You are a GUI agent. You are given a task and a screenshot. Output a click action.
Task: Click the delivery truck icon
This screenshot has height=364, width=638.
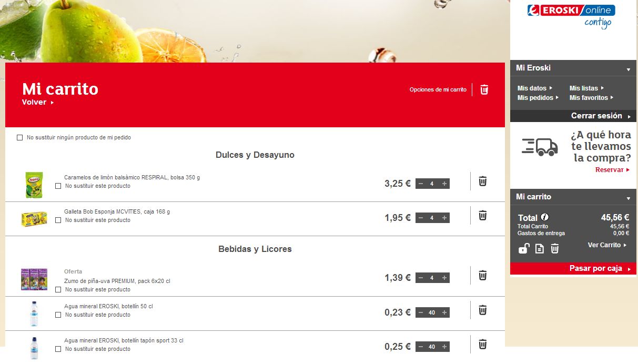(x=540, y=147)
